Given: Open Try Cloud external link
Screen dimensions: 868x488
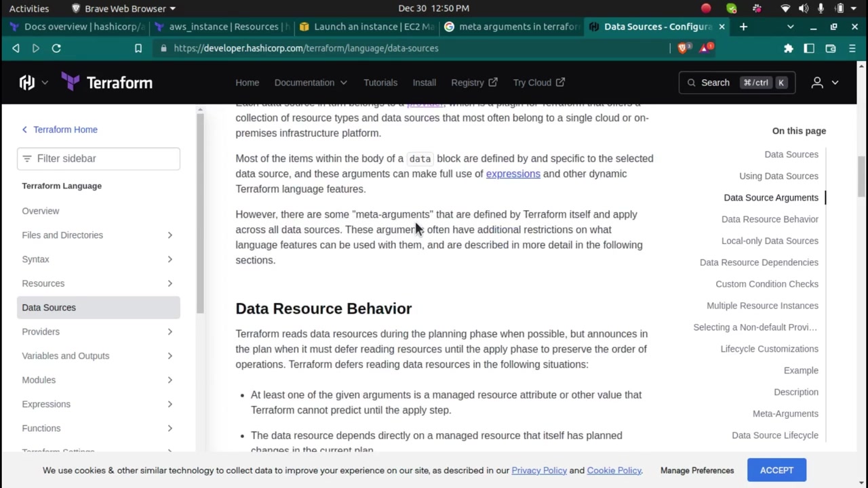Looking at the screenshot, I should coord(539,83).
